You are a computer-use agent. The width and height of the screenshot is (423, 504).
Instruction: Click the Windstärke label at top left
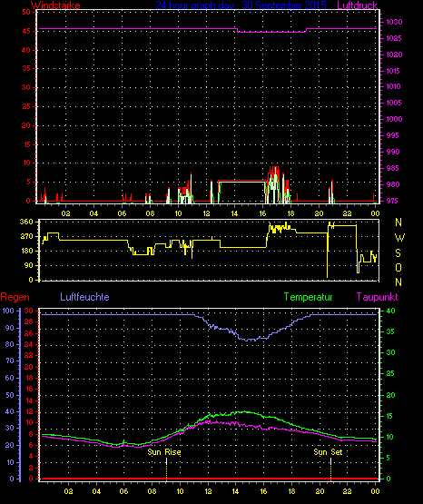click(x=55, y=5)
